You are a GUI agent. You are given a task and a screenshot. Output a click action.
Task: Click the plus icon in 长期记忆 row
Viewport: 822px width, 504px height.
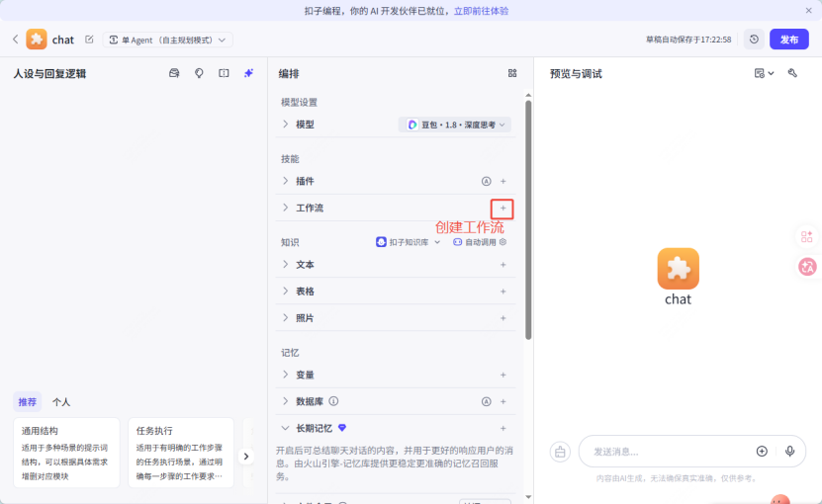pyautogui.click(x=503, y=429)
